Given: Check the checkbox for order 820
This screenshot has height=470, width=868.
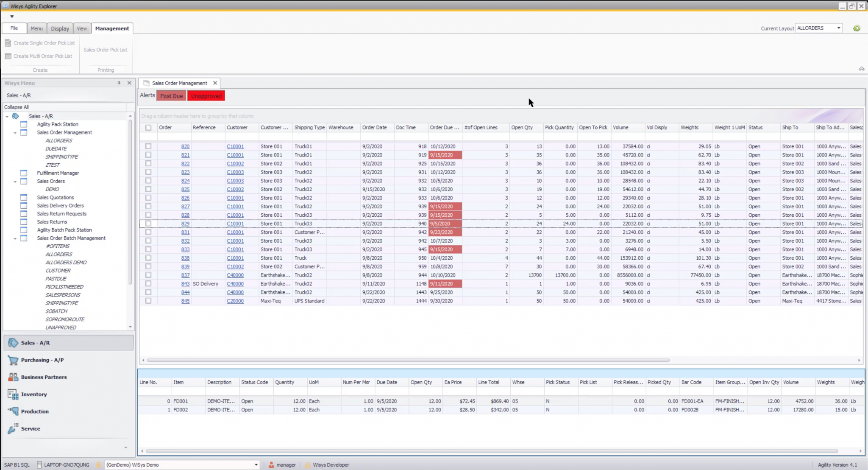Looking at the screenshot, I should (149, 146).
